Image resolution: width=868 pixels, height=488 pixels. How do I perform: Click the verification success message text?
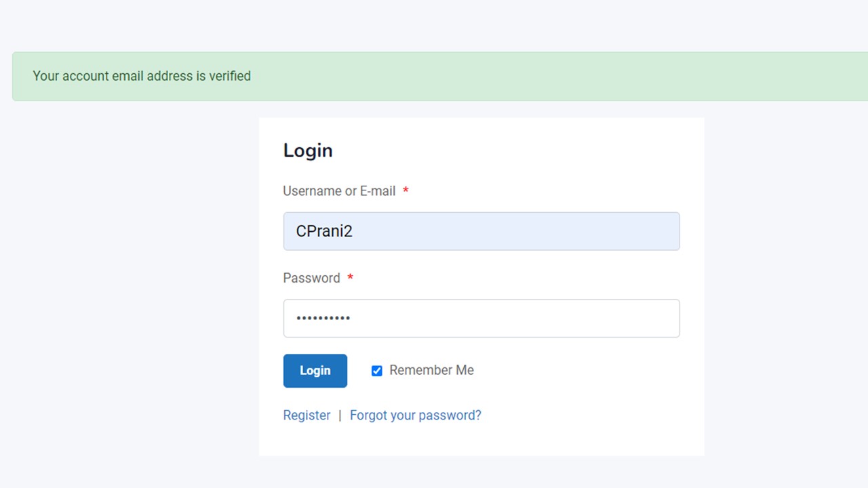click(x=141, y=76)
